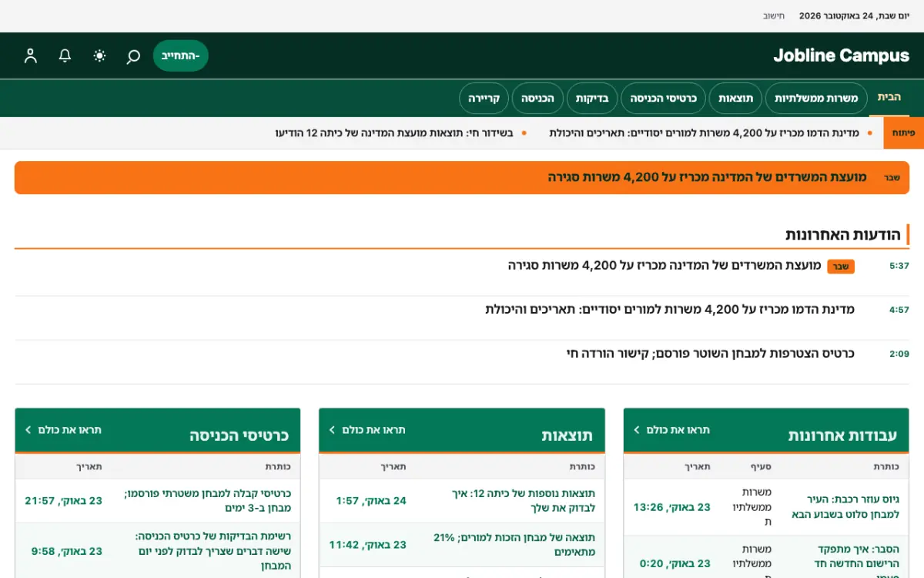Expand תראו את כולם in תוצאות panel

(x=367, y=430)
